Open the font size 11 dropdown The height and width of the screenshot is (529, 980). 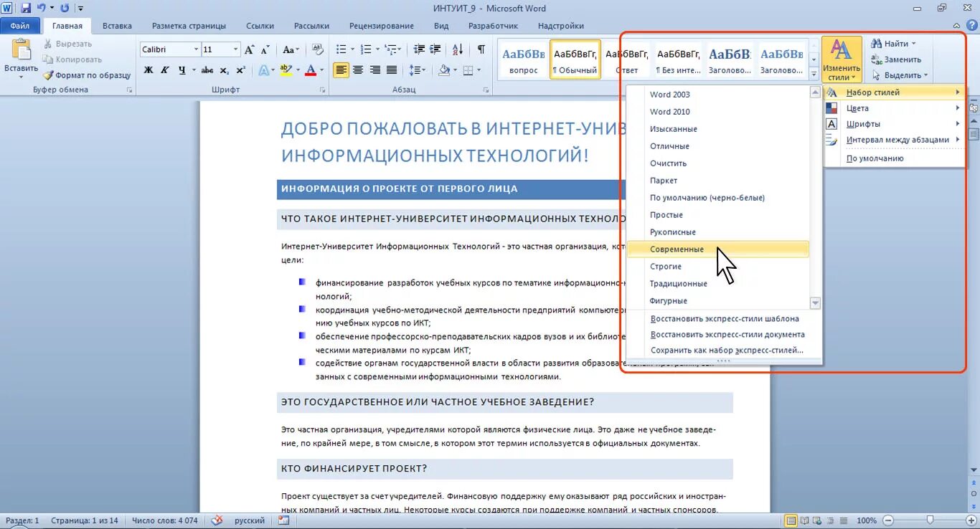click(x=235, y=49)
